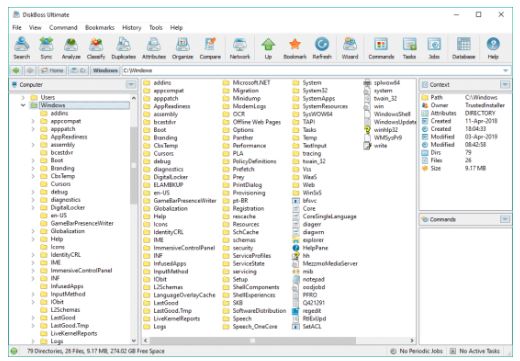Open the Context panel dropdown
Viewport: 520px width, 361px height.
505,85
